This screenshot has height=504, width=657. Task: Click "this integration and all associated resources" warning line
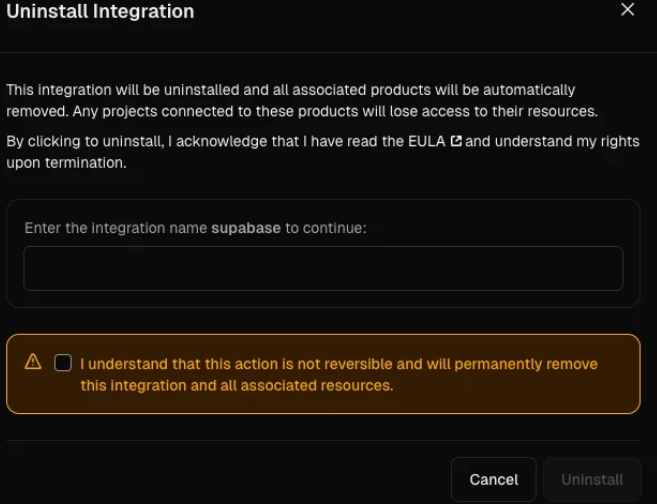[x=237, y=385]
